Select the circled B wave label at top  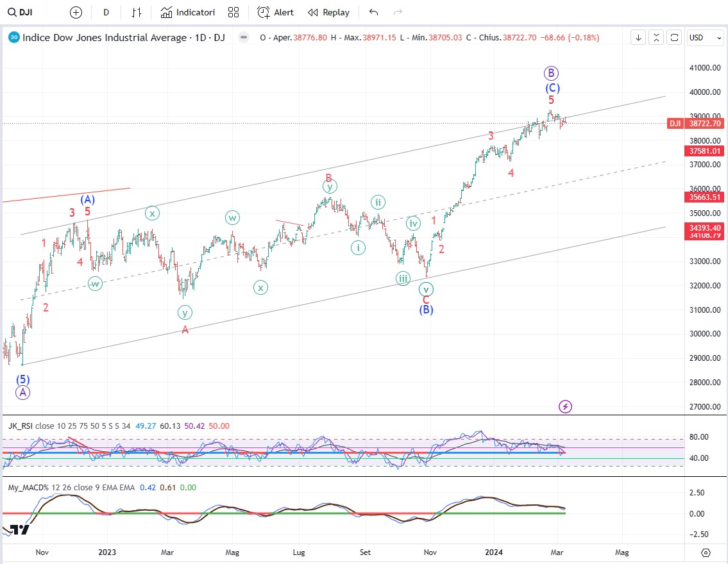click(x=551, y=73)
